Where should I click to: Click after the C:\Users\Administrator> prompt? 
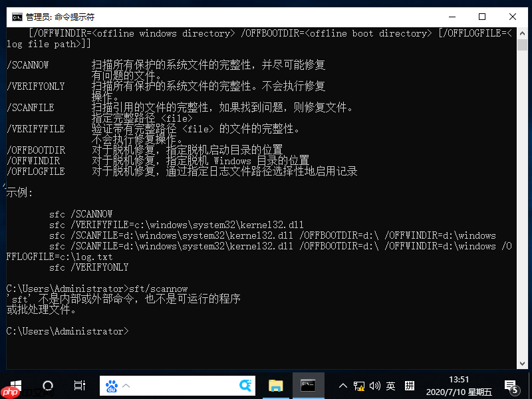(138, 331)
